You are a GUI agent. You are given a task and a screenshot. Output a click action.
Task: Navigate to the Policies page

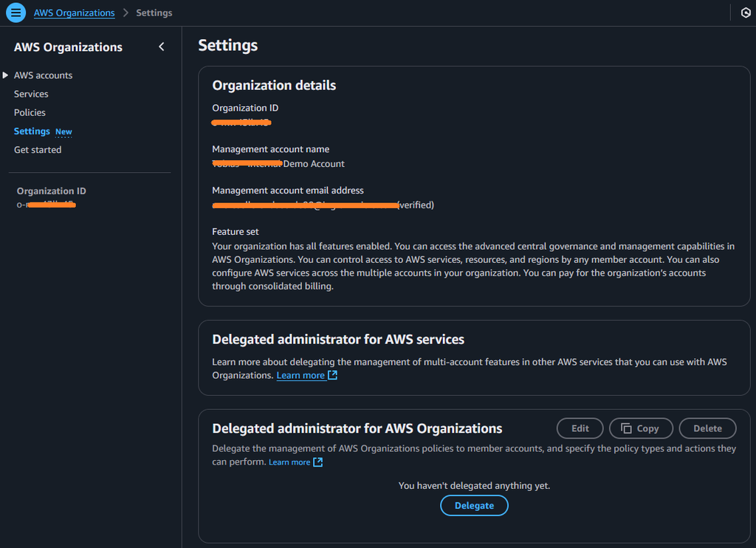(29, 112)
